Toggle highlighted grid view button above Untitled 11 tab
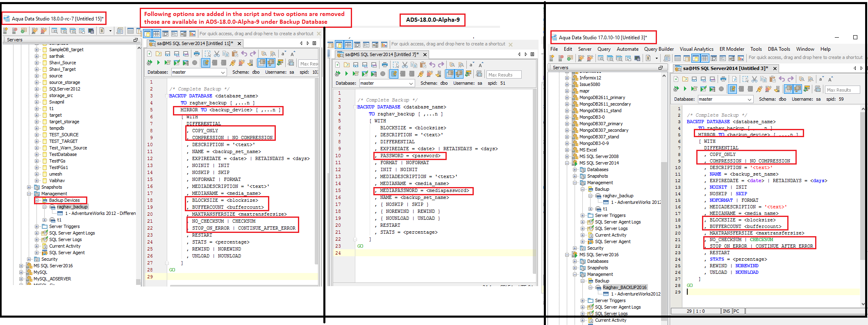 [x=156, y=34]
